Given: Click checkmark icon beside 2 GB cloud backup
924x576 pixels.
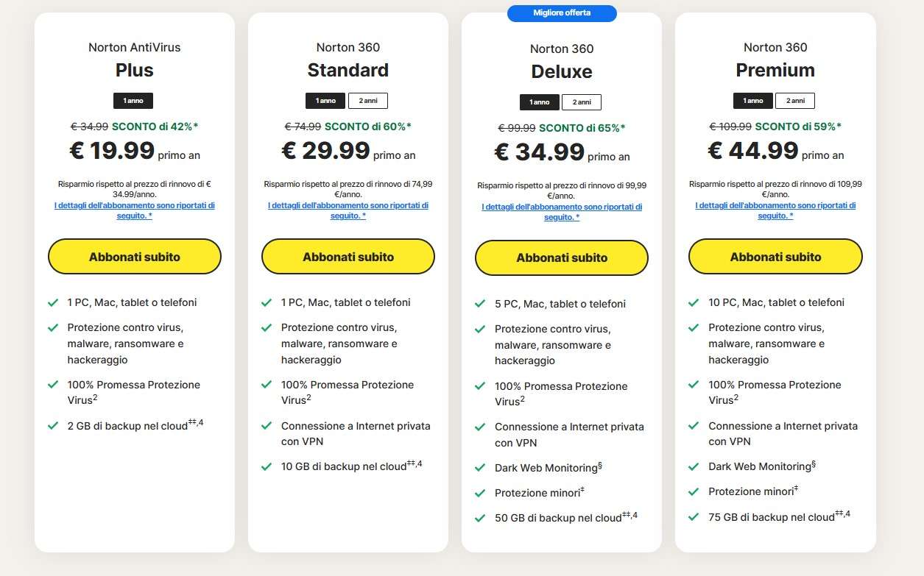Looking at the screenshot, I should (53, 426).
